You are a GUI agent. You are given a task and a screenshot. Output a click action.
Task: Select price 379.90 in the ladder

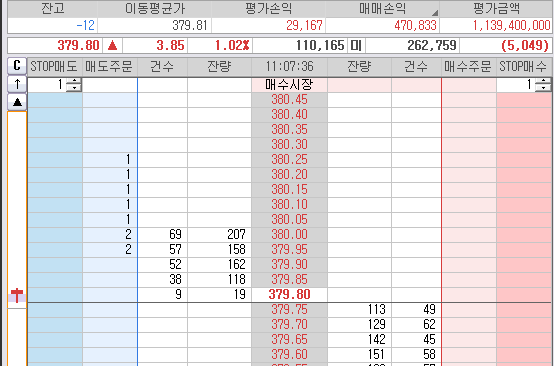289,265
